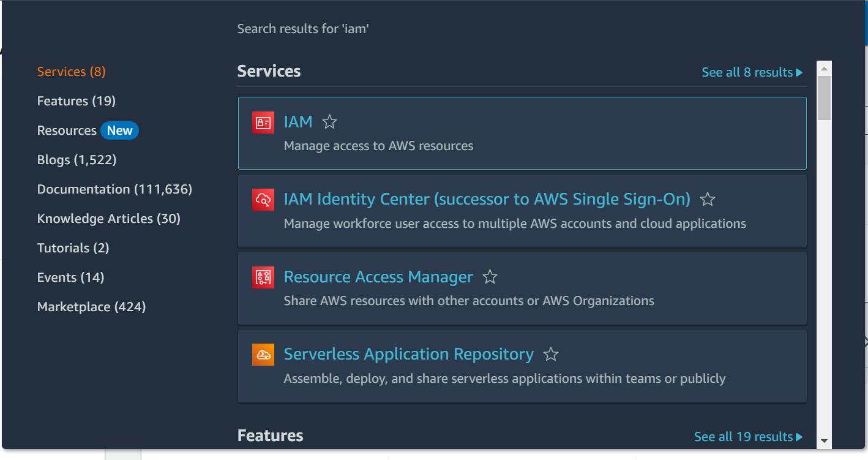Select the Features (19) category
This screenshot has width=868, height=460.
coord(77,101)
